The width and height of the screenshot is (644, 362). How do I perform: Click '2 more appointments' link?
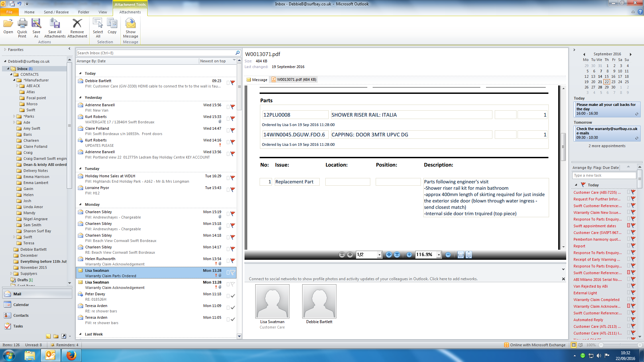pyautogui.click(x=607, y=146)
